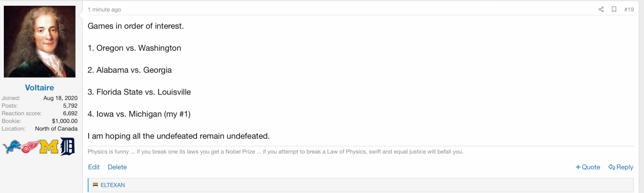Click the Detroit Tigers D logo
This screenshot has height=193, width=644.
(x=67, y=147)
